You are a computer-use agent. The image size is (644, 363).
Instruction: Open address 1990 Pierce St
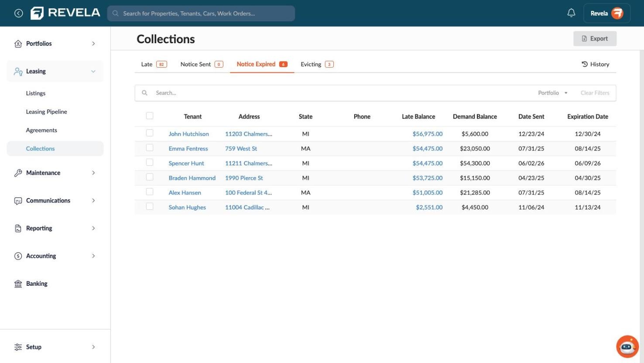(244, 178)
